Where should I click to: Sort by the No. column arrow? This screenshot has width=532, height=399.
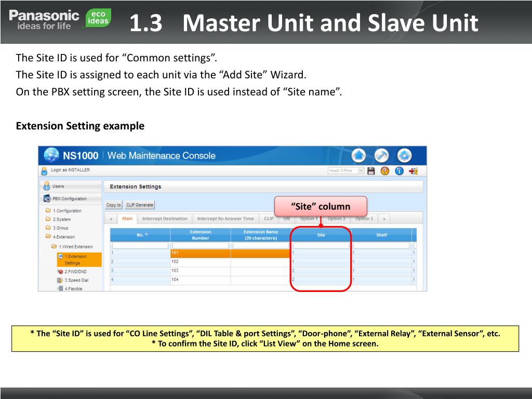pos(146,234)
